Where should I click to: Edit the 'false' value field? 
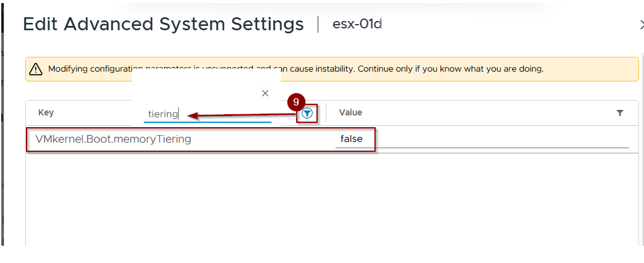pos(352,140)
